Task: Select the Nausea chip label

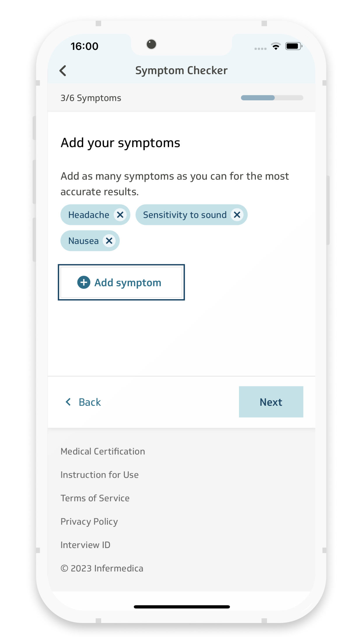Action: tap(83, 241)
